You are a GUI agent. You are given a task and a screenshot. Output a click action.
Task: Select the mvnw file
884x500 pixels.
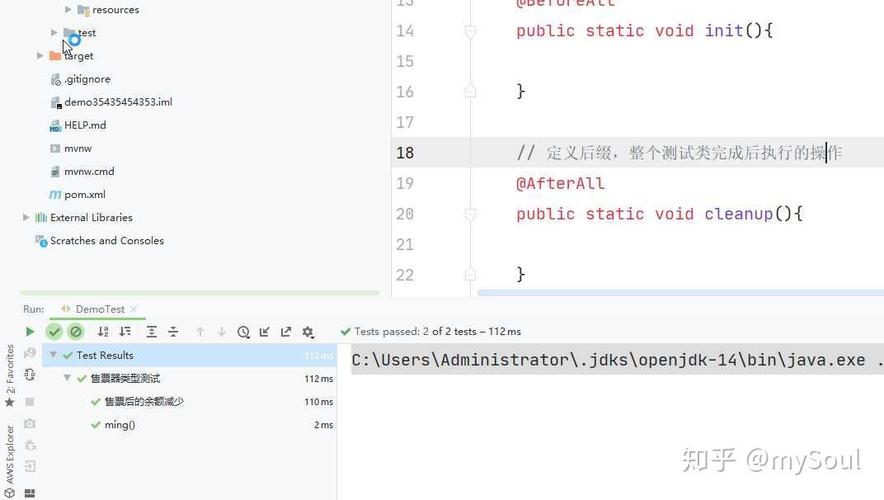pyautogui.click(x=78, y=148)
